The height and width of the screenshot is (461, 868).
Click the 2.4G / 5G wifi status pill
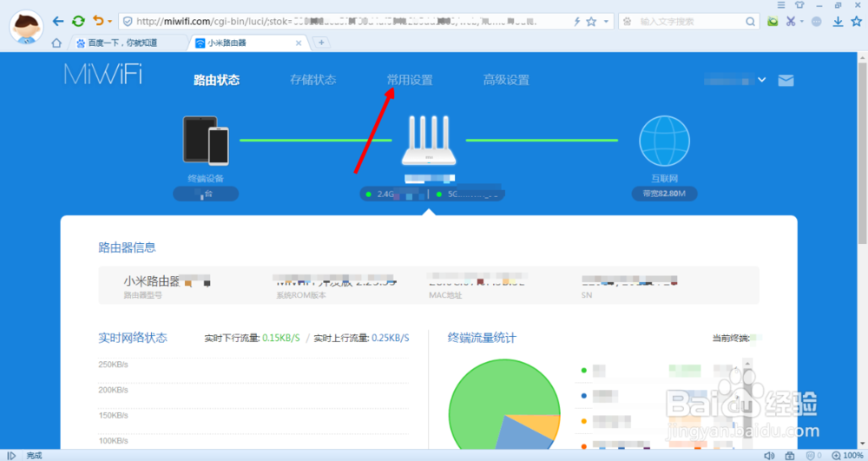tap(431, 194)
